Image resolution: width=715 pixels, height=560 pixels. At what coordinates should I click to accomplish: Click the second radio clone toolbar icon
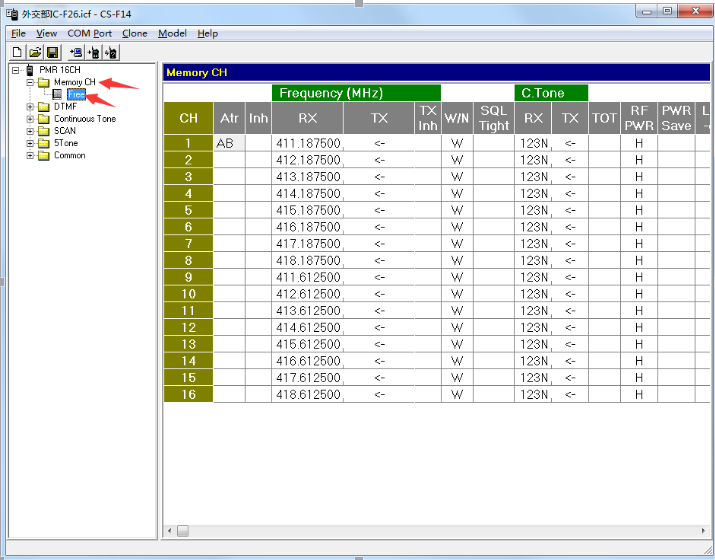94,52
